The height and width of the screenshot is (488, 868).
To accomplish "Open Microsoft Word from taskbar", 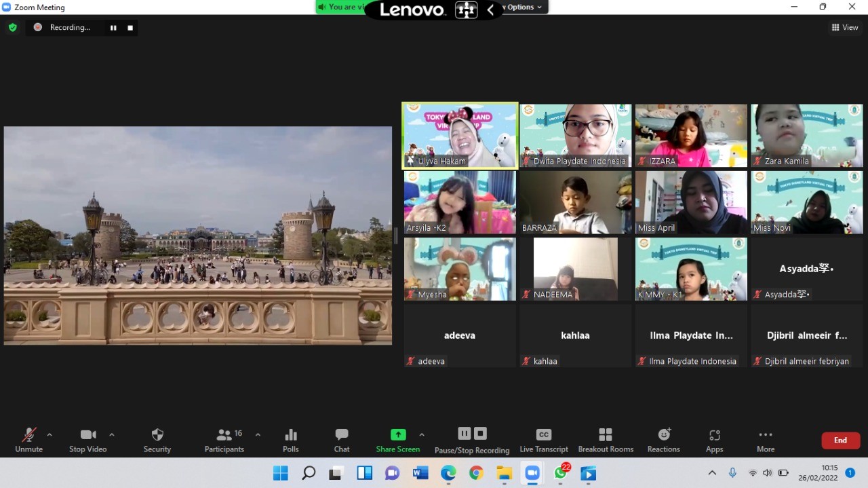I will click(420, 473).
